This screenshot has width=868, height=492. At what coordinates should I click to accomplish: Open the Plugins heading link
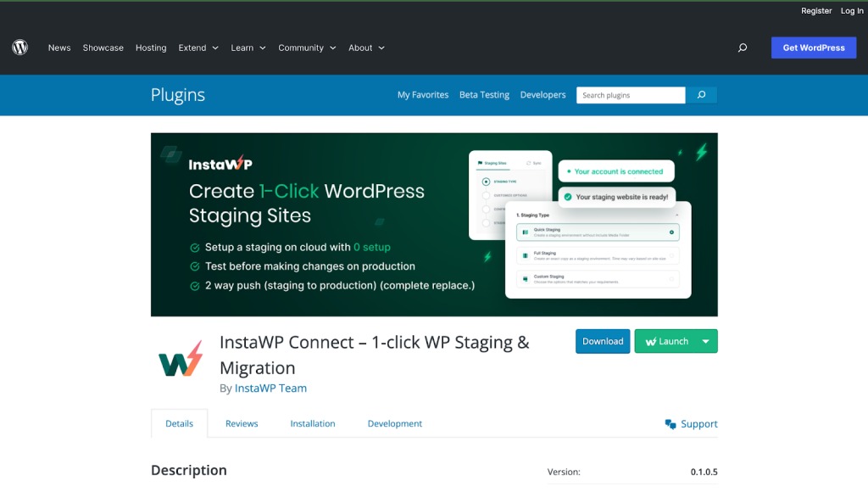(x=178, y=95)
